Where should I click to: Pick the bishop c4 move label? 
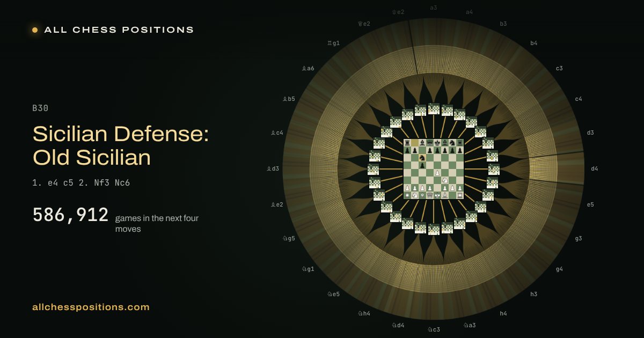[277, 133]
